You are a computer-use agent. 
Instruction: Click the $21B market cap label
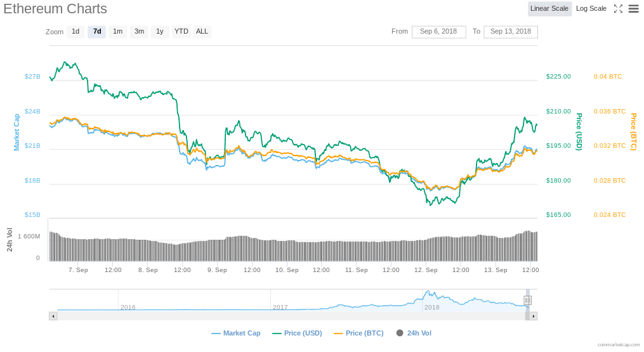point(32,146)
